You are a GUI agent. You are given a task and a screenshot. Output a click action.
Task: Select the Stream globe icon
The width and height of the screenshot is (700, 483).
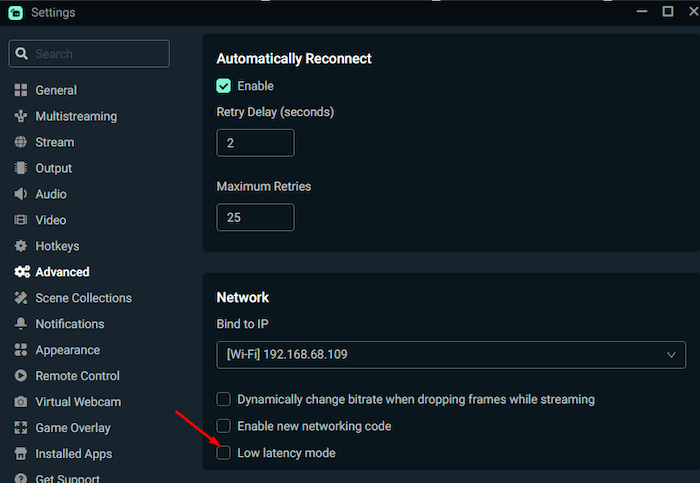coord(21,142)
